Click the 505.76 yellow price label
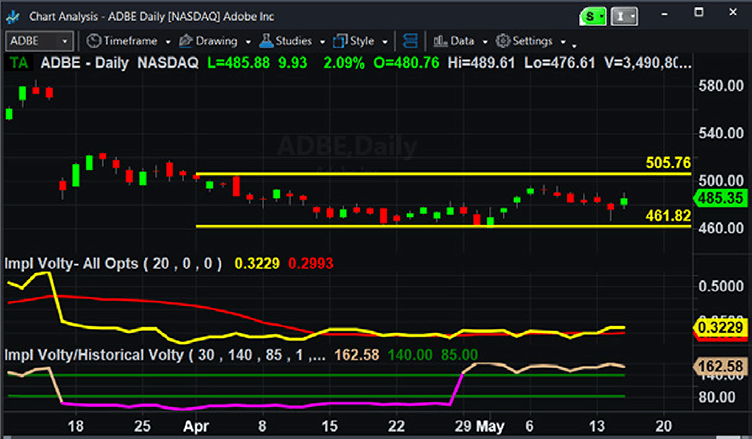The image size is (752, 439). [x=668, y=163]
